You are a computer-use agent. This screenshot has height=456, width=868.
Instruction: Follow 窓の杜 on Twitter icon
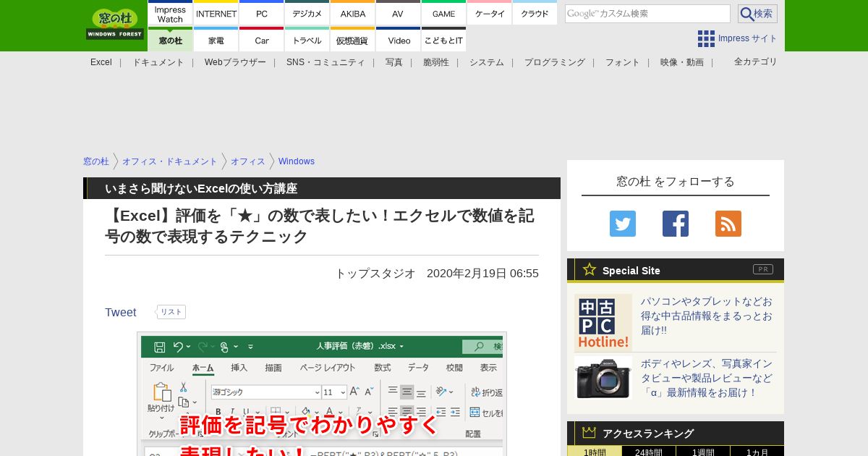623,224
